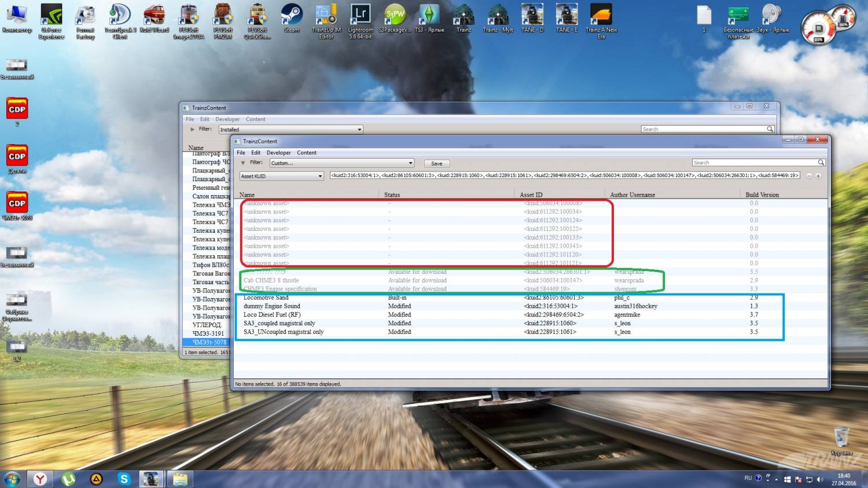Launch the Kuid Wizard desktop shortcut

click(x=154, y=18)
